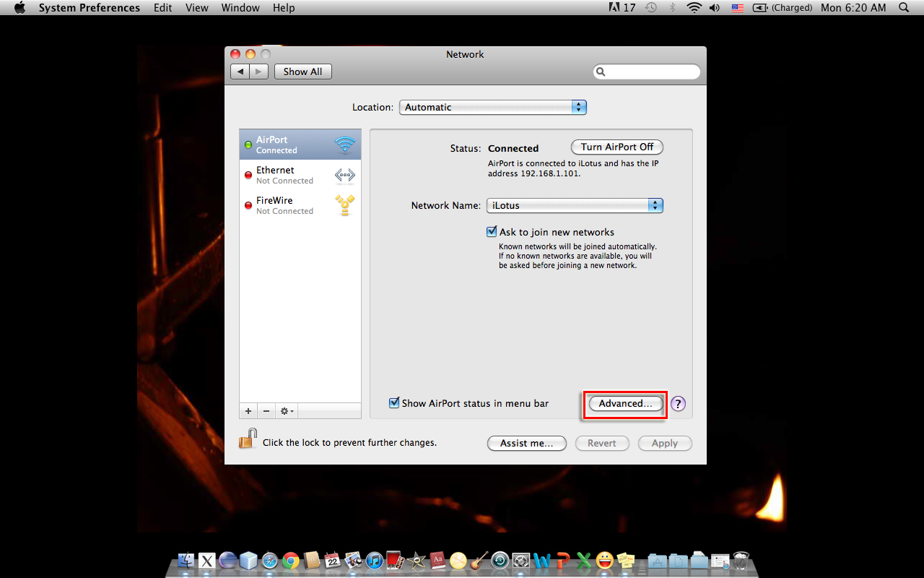Click the Adobe 17 menu bar item
This screenshot has height=578, width=924.
tap(622, 8)
